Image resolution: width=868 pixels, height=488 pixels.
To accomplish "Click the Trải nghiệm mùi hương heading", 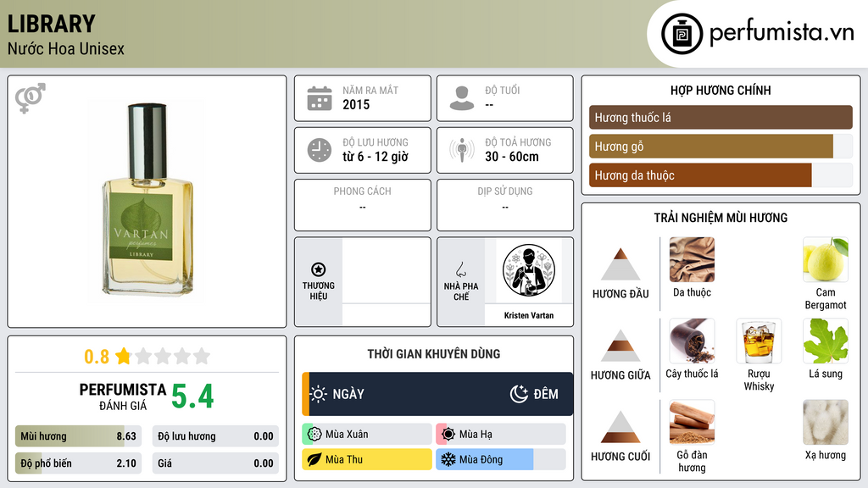I will (721, 218).
